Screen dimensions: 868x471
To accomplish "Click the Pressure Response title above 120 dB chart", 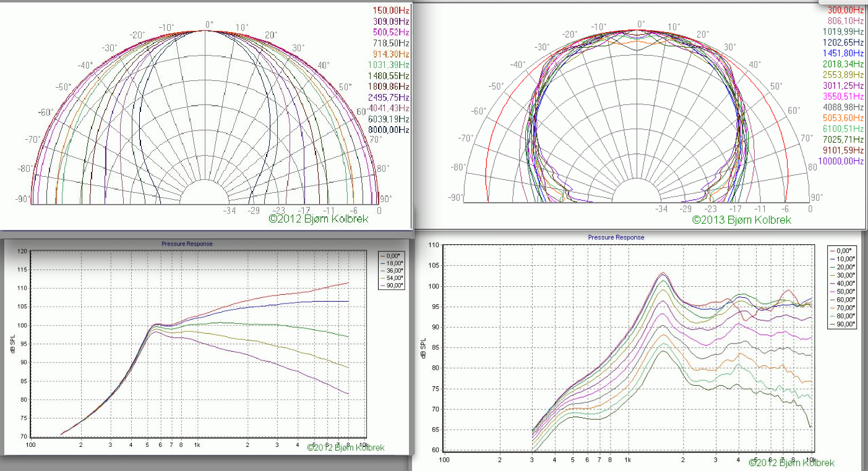I will click(187, 244).
